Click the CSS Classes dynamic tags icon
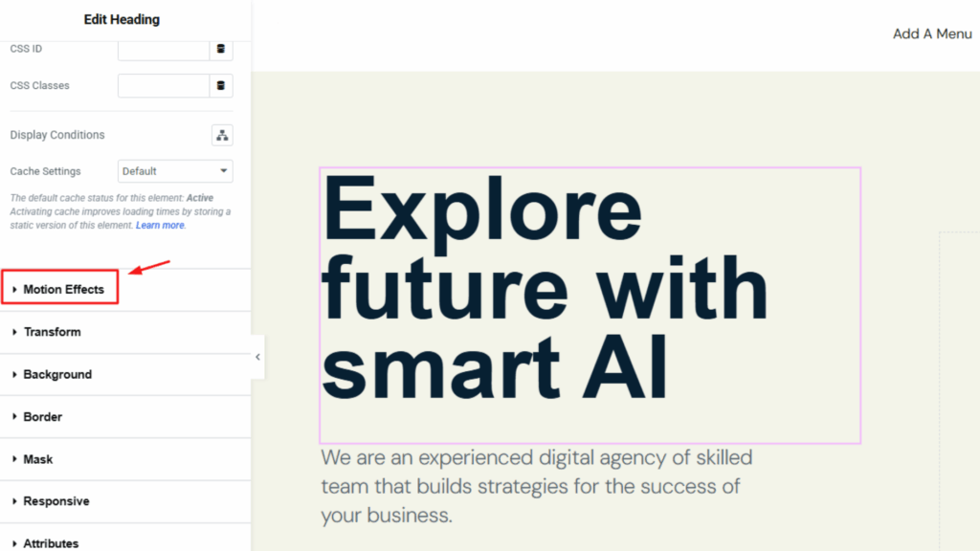 [221, 86]
